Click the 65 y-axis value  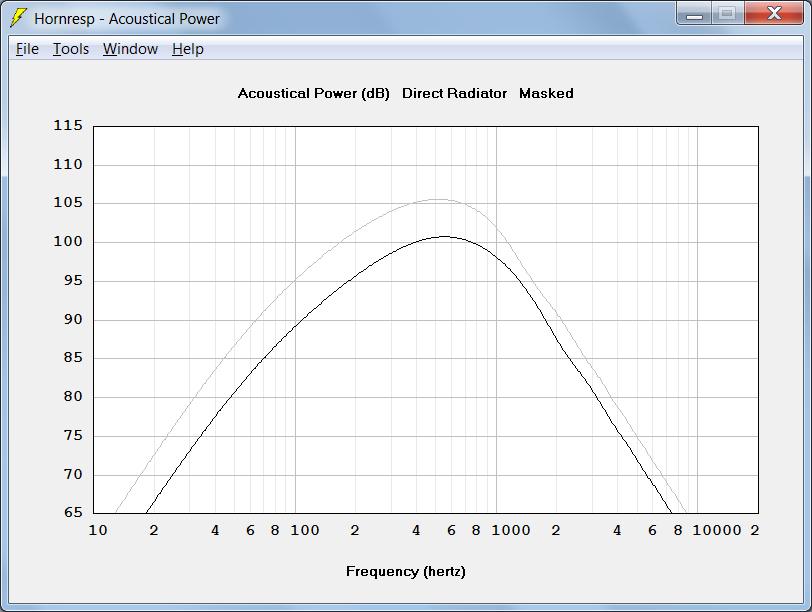72,512
